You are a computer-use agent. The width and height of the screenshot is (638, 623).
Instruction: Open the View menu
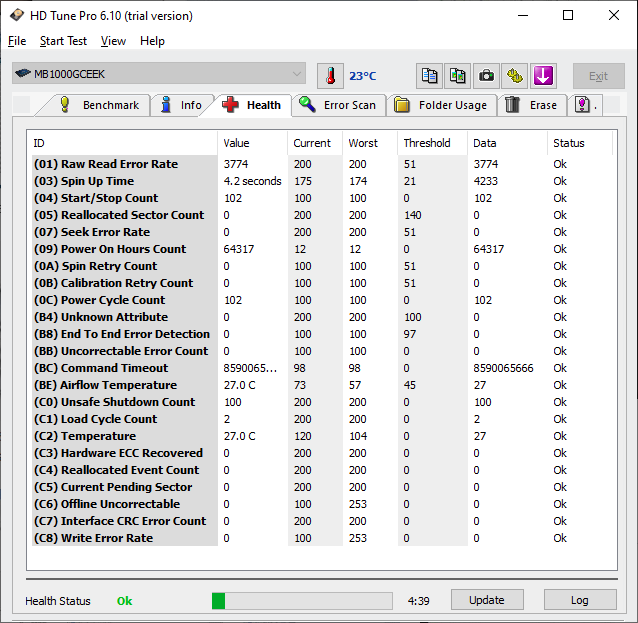pos(113,41)
